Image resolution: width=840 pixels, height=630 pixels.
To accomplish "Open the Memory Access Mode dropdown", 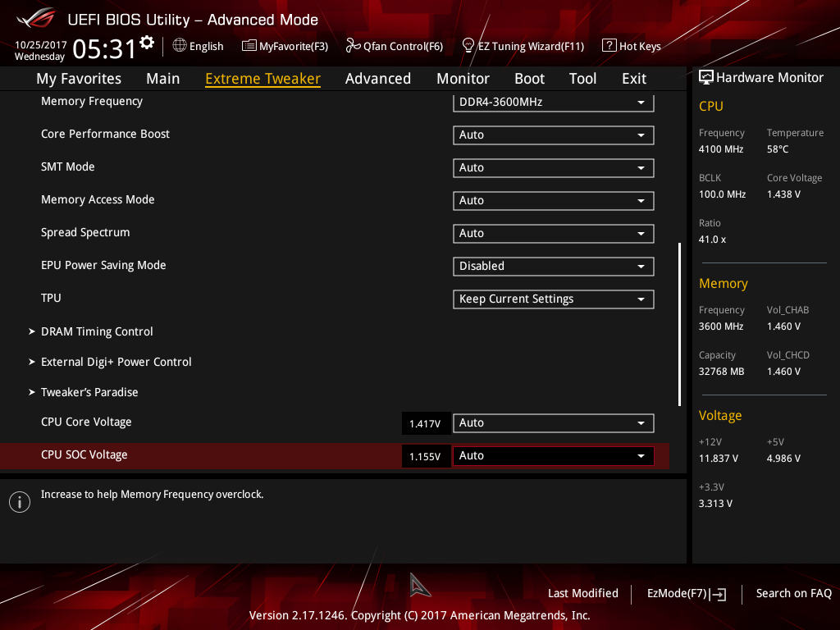I will coord(554,200).
